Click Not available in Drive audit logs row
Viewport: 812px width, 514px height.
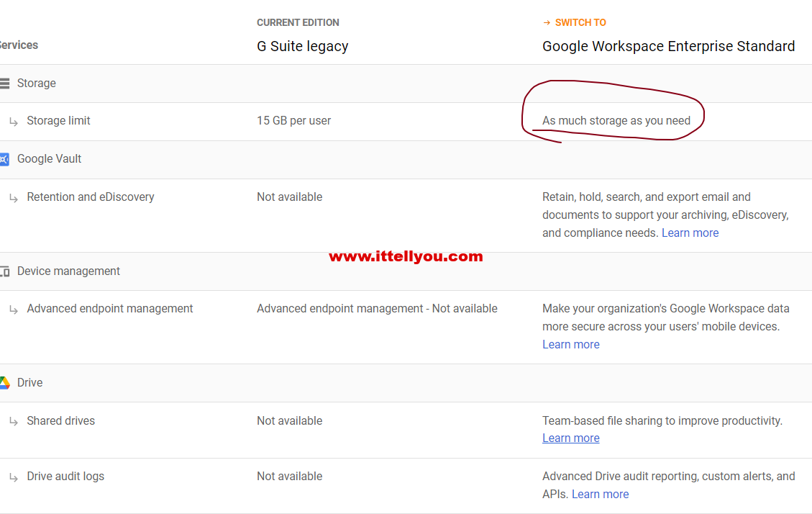tap(289, 476)
